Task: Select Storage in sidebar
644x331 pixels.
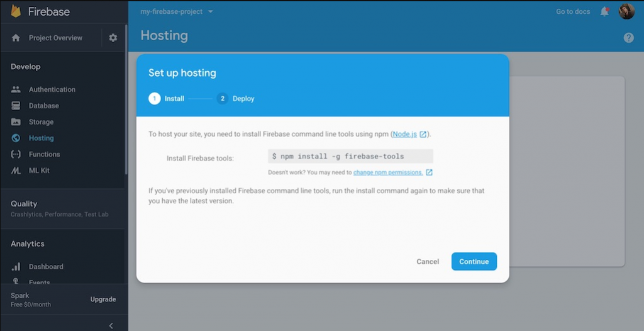Action: pyautogui.click(x=41, y=121)
